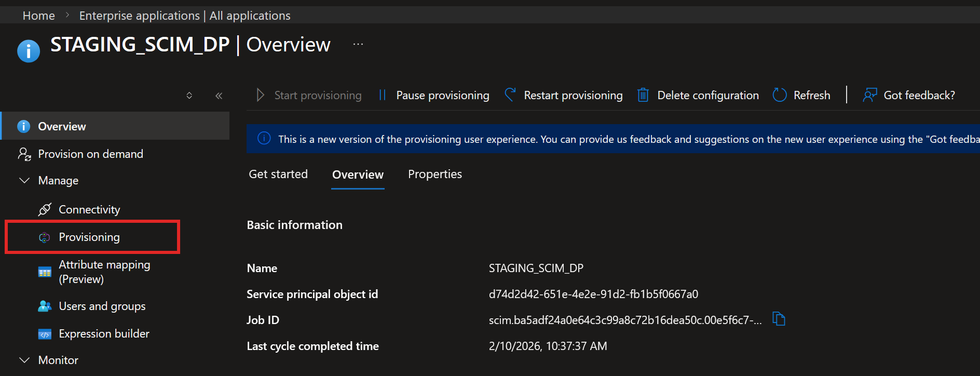Open Provision on demand

click(90, 154)
